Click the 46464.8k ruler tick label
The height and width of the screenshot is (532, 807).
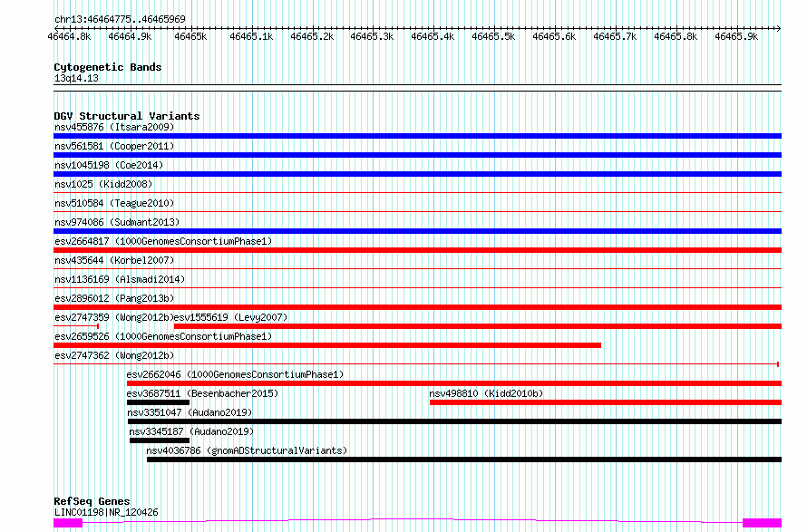tap(69, 36)
